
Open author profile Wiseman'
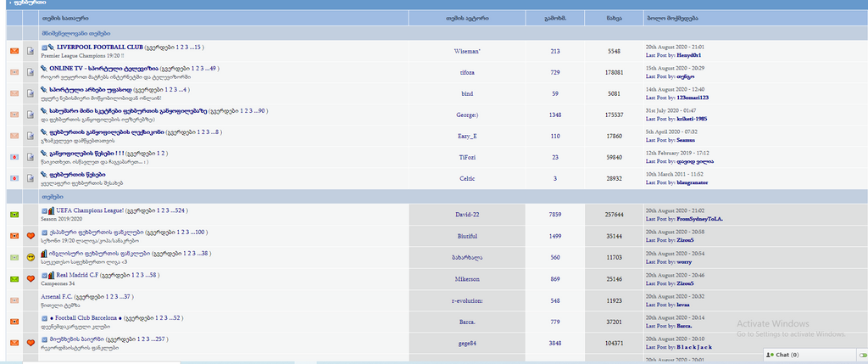[467, 51]
